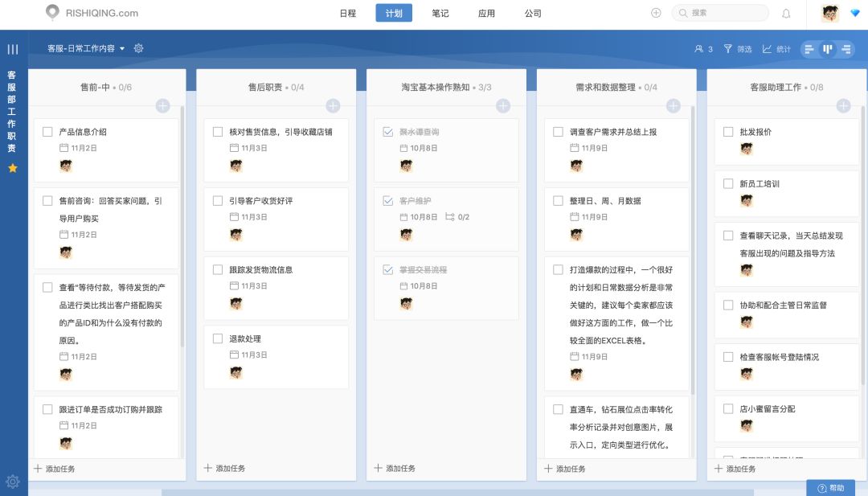Image resolution: width=868 pixels, height=496 pixels.
Task: Check the checkbox for 产品信息介绍 task
Action: coord(47,131)
